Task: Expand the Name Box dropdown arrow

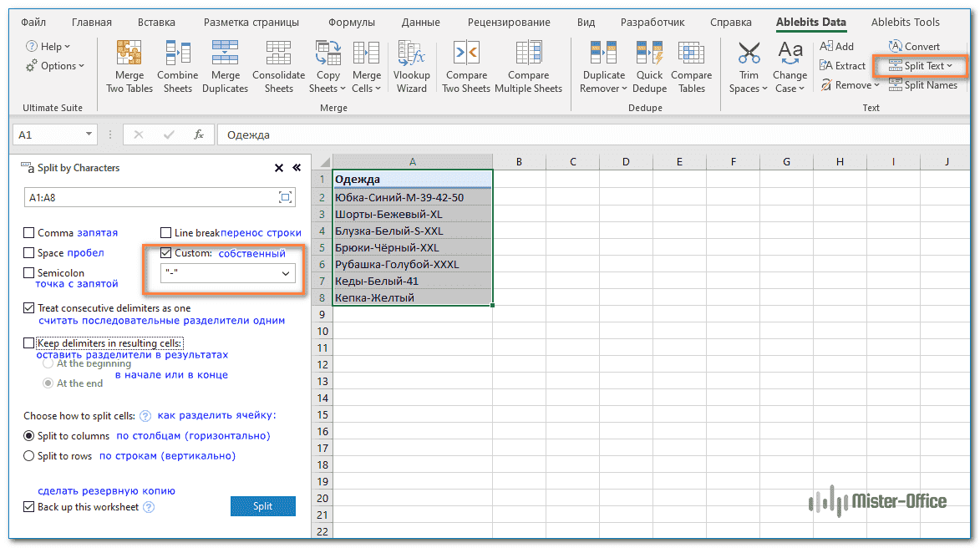Action: point(89,134)
